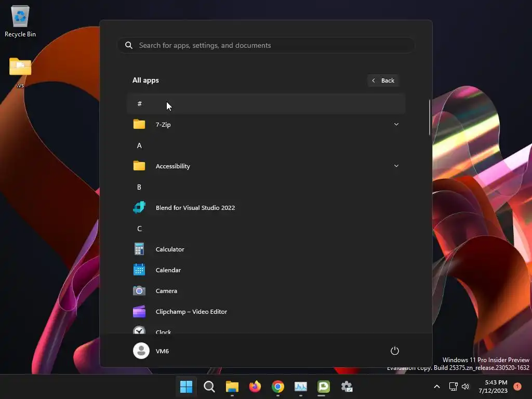Click the Clipchamp – Video Editor label

[x=191, y=312]
